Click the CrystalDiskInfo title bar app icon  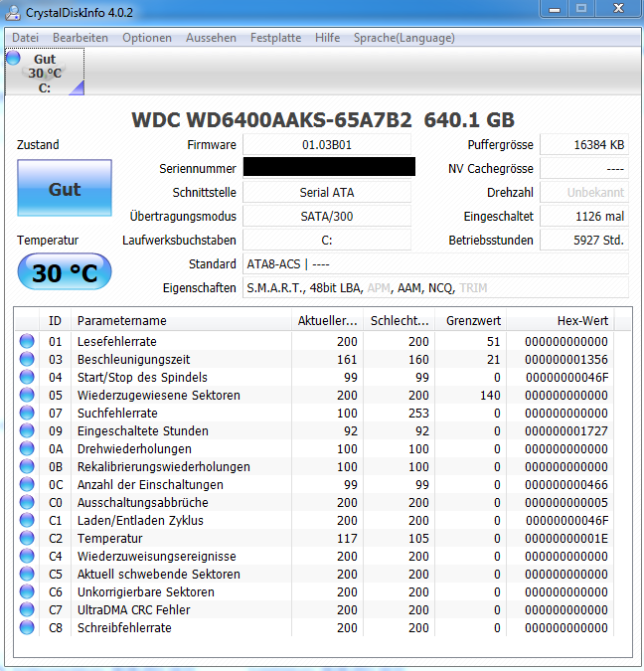13,12
